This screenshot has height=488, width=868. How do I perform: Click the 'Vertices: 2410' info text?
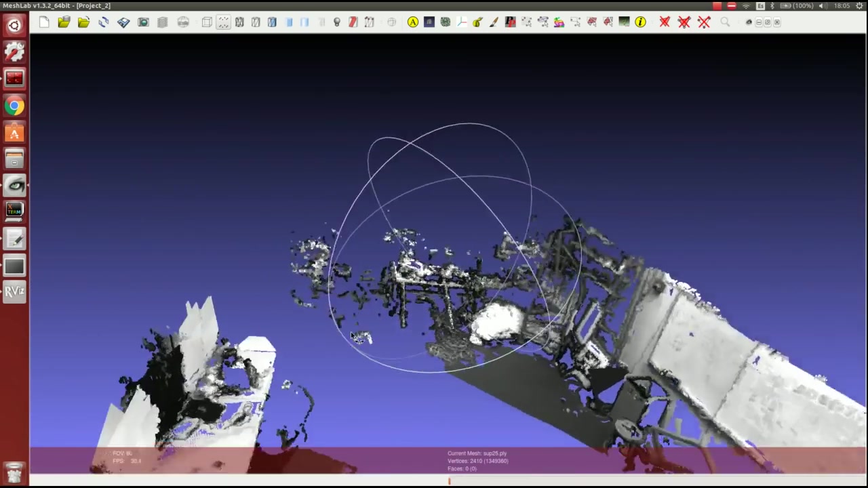click(477, 461)
